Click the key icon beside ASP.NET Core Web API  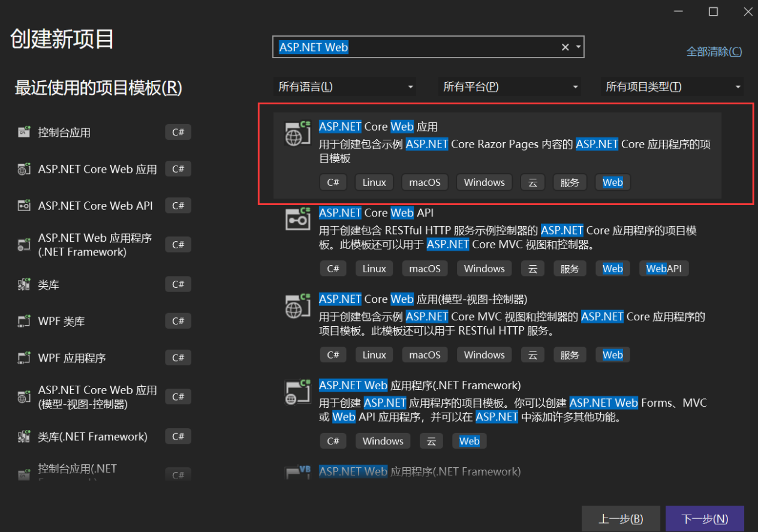click(x=297, y=219)
